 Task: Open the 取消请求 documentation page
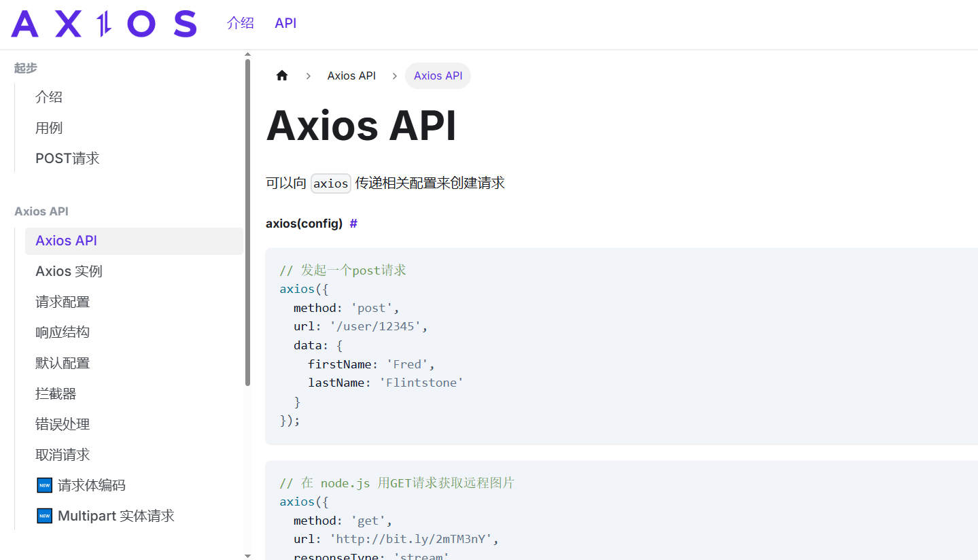(x=63, y=454)
